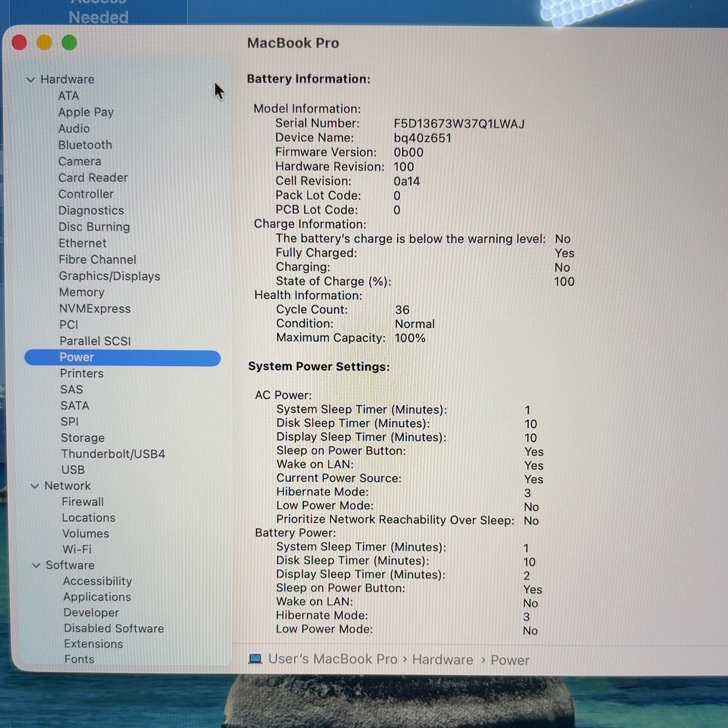The height and width of the screenshot is (728, 728).
Task: Open Firewall under Network
Action: click(83, 502)
